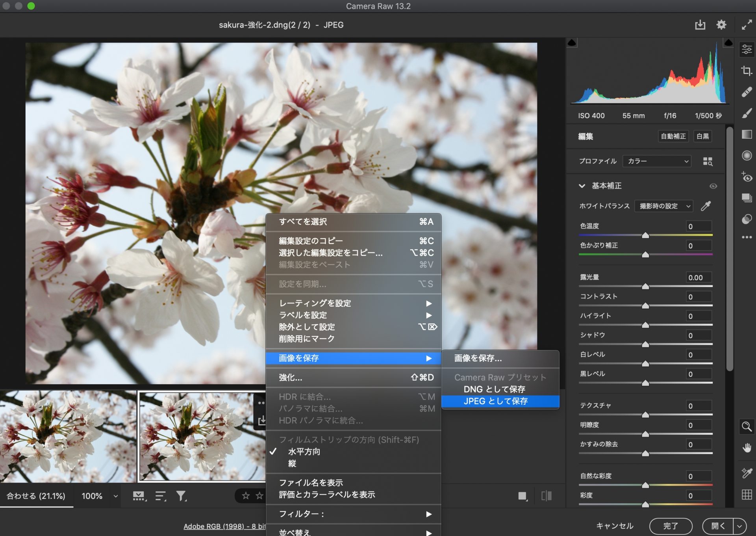This screenshot has height=536, width=756.
Task: Open the プロファイル カラー dropdown
Action: (x=657, y=161)
